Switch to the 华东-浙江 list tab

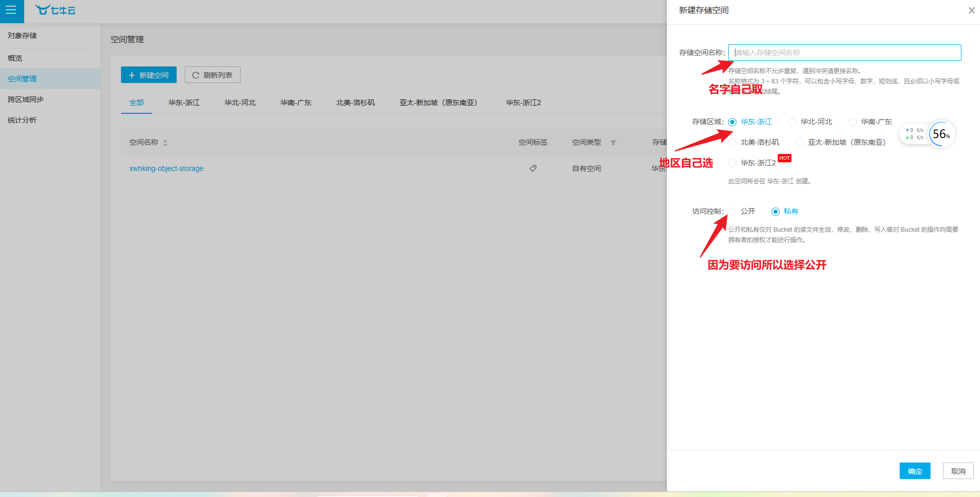click(x=184, y=102)
